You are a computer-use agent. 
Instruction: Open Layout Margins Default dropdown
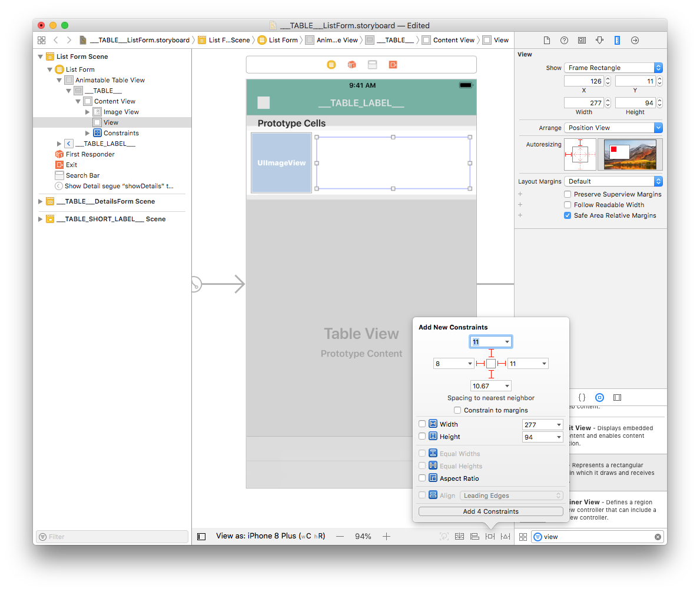point(613,181)
